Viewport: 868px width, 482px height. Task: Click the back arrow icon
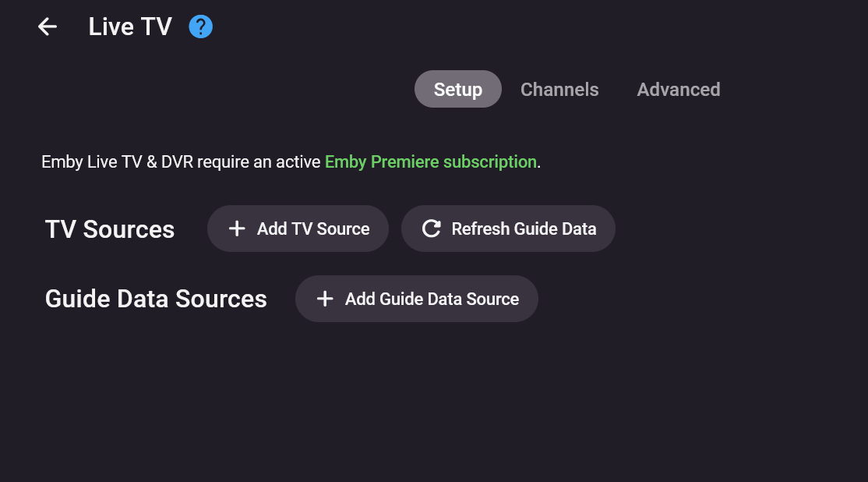point(48,27)
